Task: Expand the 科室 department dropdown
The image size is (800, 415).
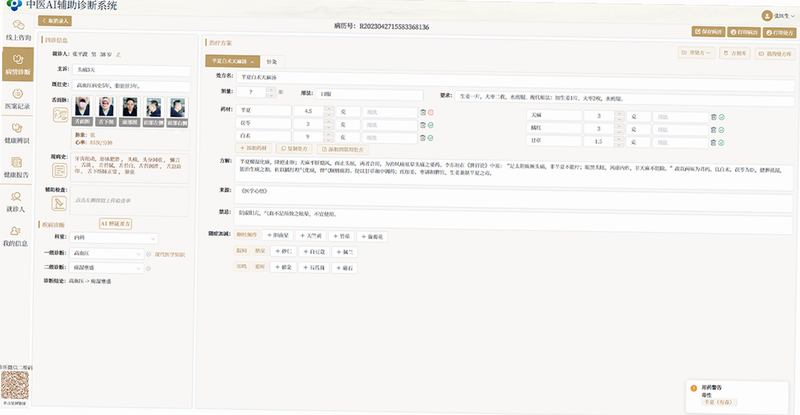Action: pyautogui.click(x=153, y=238)
